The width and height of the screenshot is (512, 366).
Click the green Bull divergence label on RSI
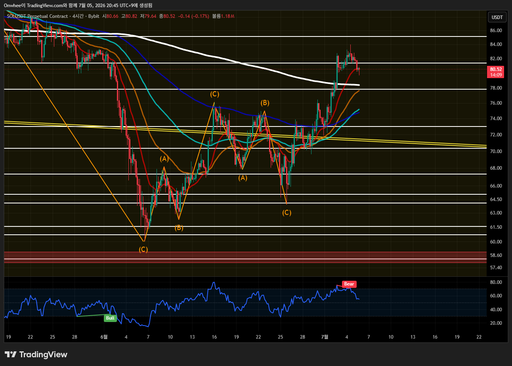pos(110,318)
